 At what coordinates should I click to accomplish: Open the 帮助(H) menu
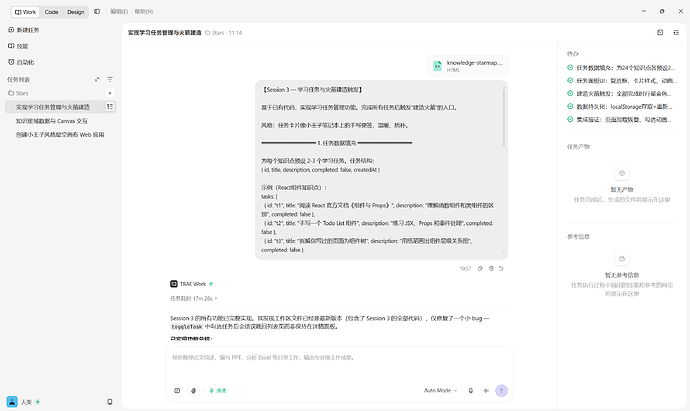pyautogui.click(x=144, y=11)
